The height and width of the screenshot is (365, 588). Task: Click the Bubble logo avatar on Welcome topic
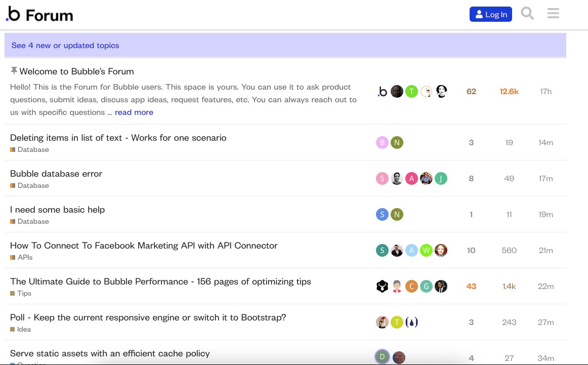coord(383,92)
